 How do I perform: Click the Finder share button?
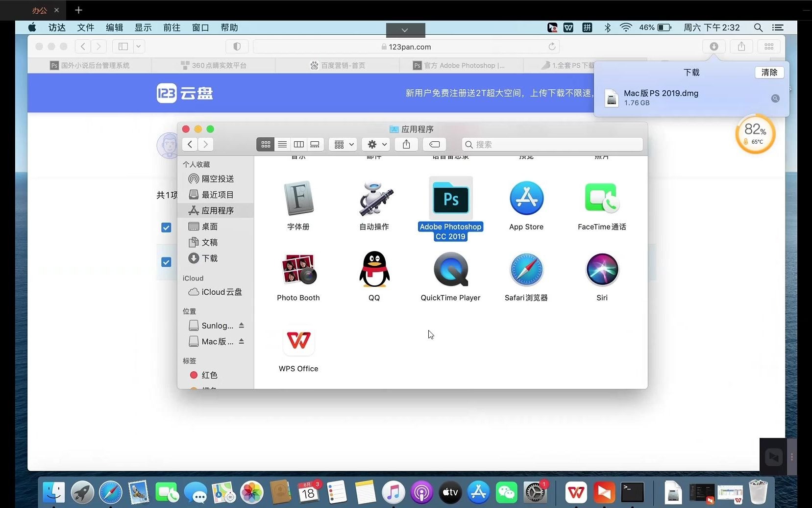point(406,144)
